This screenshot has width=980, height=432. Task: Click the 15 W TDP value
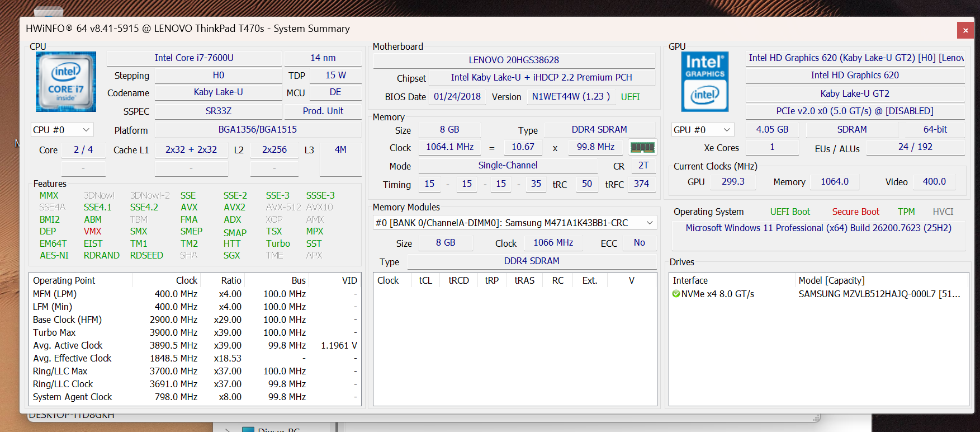[x=336, y=76]
